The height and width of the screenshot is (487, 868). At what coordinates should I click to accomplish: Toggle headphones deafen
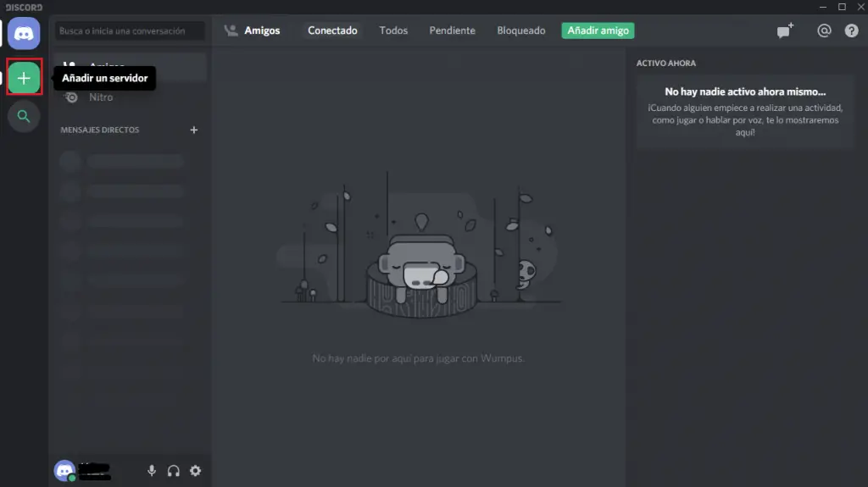point(174,471)
